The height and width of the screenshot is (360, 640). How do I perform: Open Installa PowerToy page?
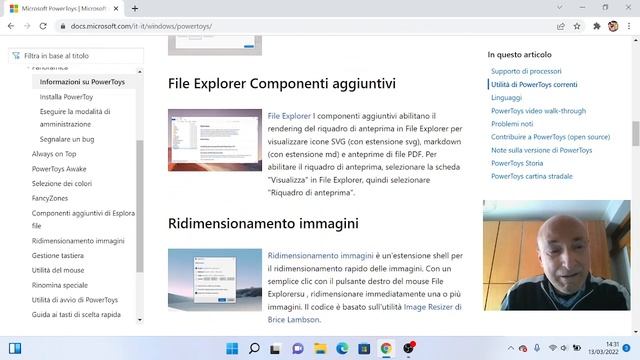pos(66,97)
